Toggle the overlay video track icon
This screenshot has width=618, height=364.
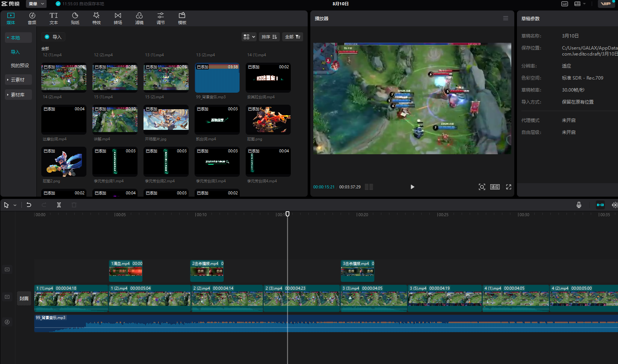point(7,269)
